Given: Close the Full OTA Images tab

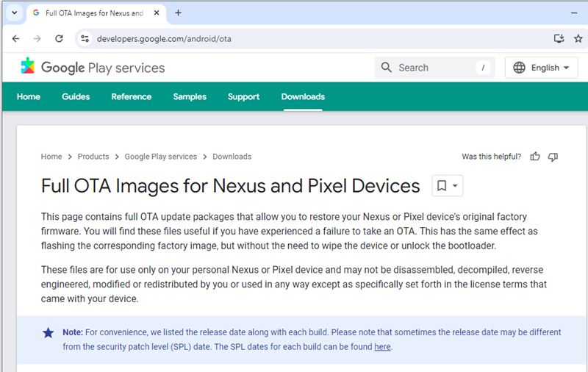Looking at the screenshot, I should (157, 12).
